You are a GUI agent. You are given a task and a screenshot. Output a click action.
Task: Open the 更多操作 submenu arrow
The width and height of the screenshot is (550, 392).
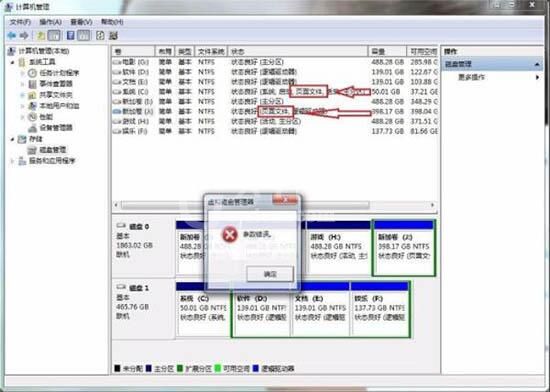(x=537, y=77)
